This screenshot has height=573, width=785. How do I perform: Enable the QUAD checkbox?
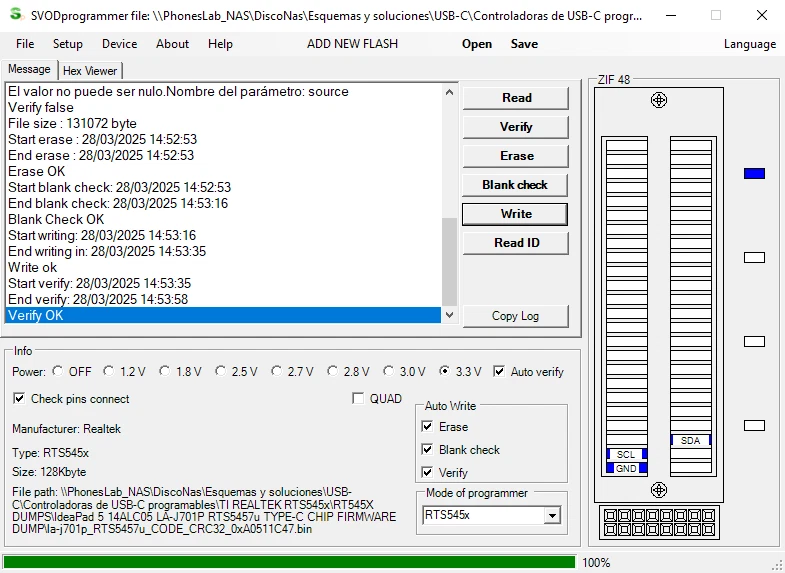point(359,398)
